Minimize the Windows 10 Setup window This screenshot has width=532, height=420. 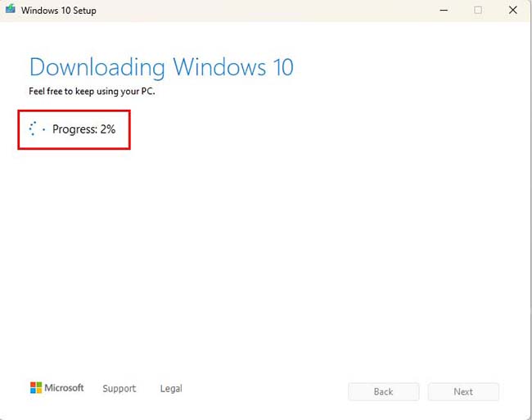[x=444, y=10]
